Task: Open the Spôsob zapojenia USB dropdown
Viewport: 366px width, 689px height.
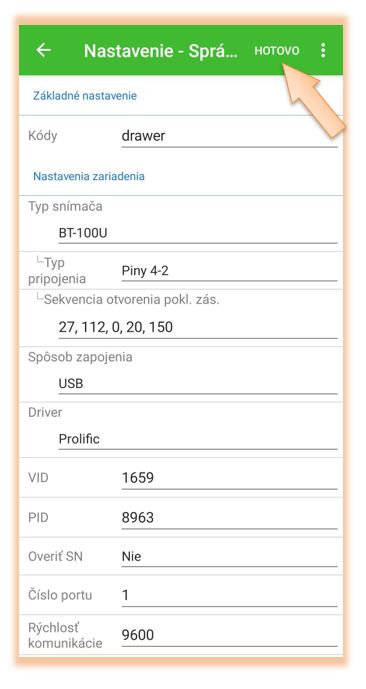Action: [x=198, y=384]
